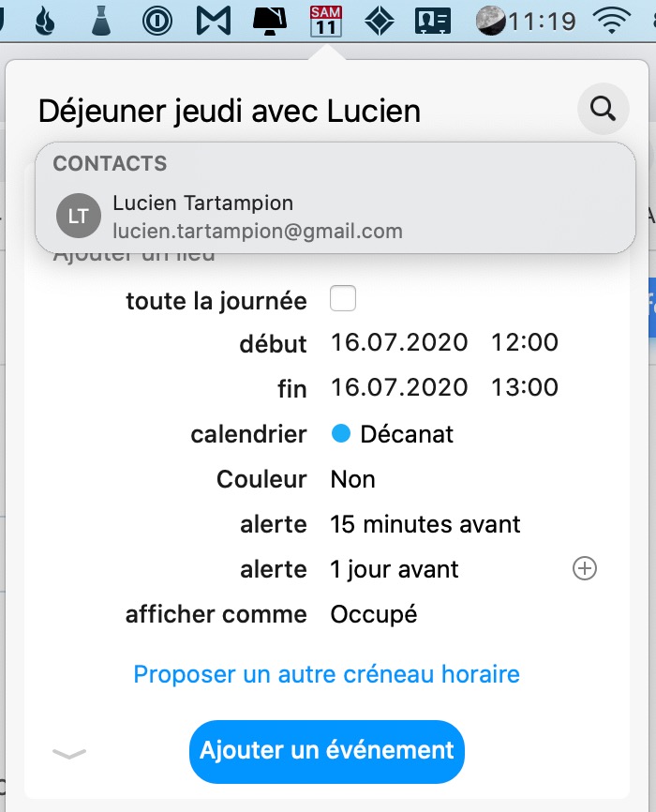Open the contact card menu bar icon
The height and width of the screenshot is (812, 656).
[x=434, y=21]
